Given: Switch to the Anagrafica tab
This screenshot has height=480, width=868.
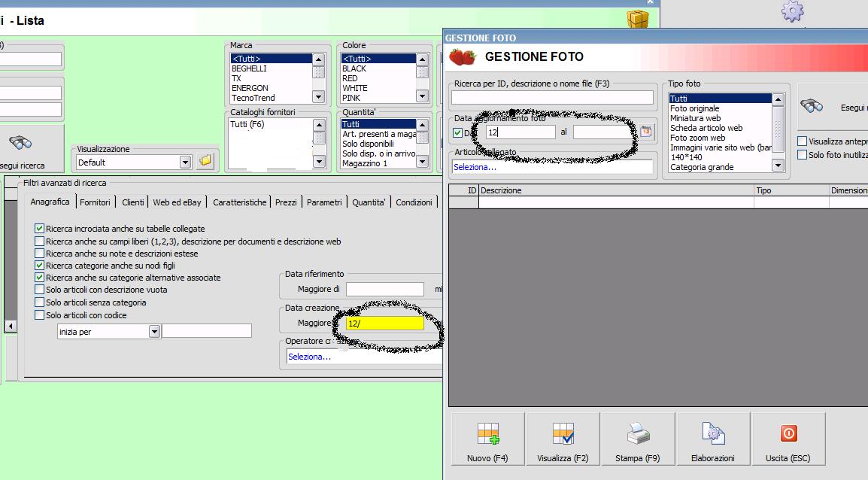Looking at the screenshot, I should tap(50, 202).
